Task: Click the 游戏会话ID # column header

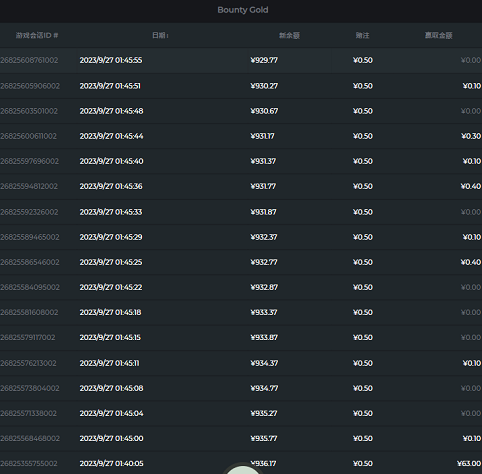Action: [x=37, y=35]
